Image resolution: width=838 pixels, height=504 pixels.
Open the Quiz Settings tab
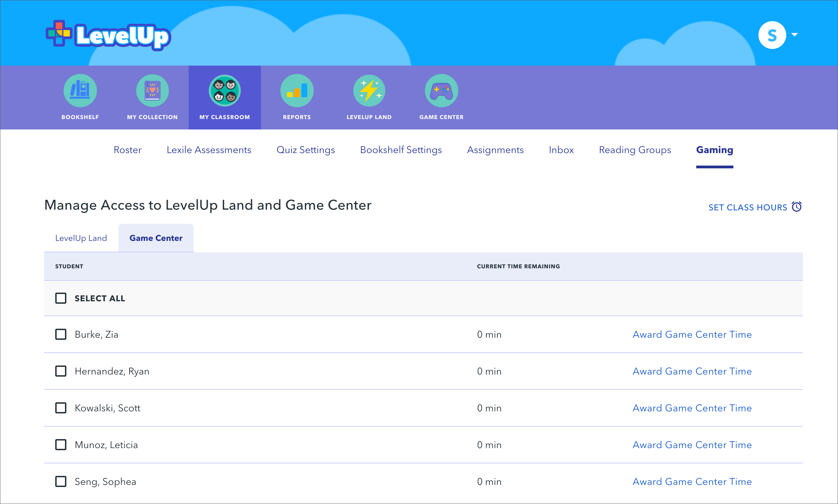click(305, 150)
